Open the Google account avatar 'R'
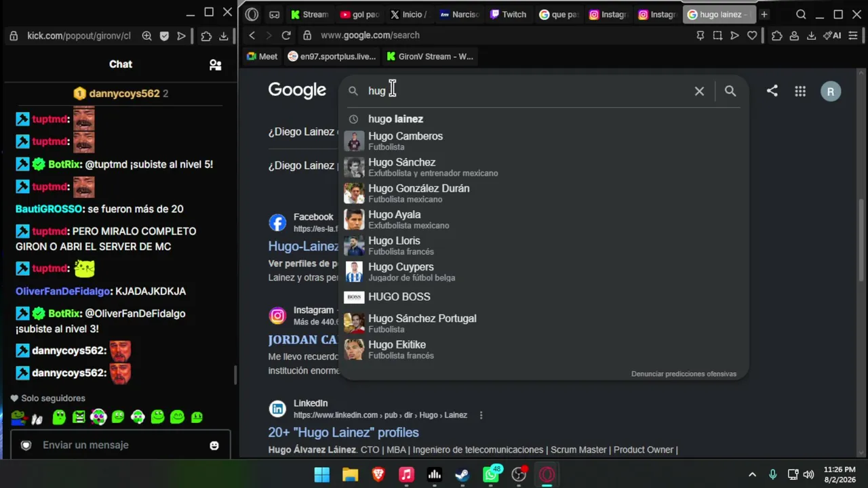868x488 pixels. pos(831,91)
